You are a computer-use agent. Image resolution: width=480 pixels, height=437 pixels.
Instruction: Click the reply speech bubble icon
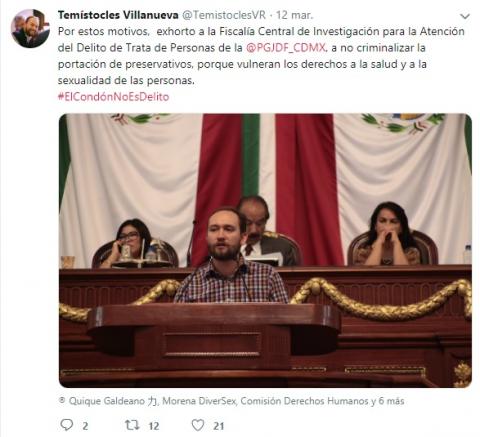pos(67,425)
